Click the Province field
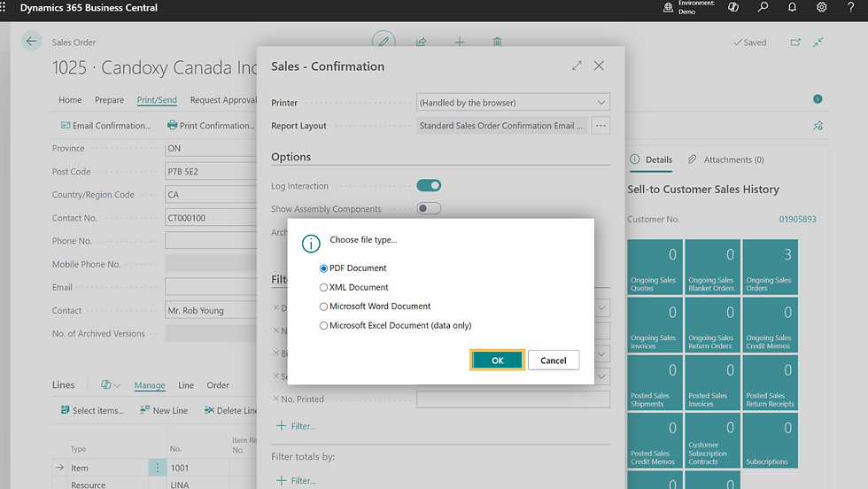 tap(211, 149)
